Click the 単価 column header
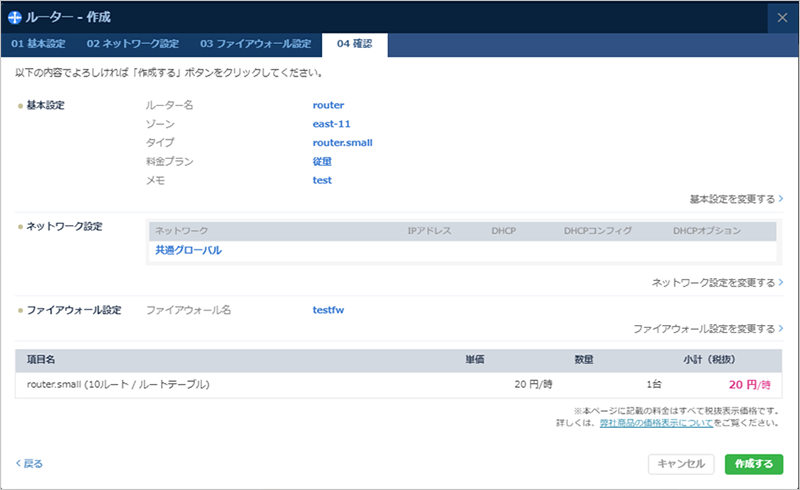Viewport: 800px width, 490px height. (474, 360)
